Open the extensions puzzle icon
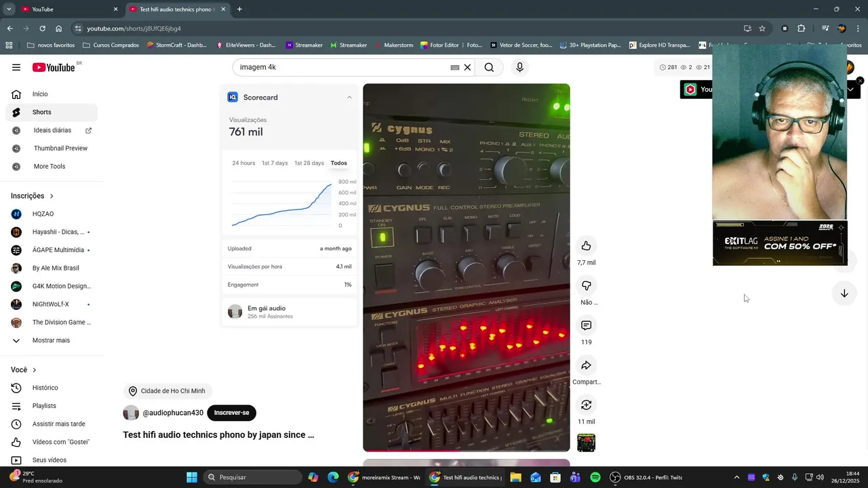868x488 pixels. (x=802, y=28)
